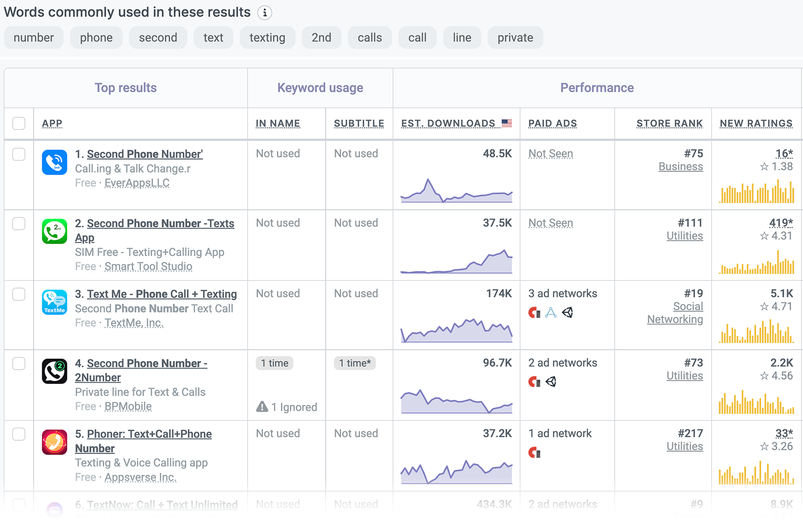Select the 'calls' keyword chip
This screenshot has width=803, height=532.
pyautogui.click(x=370, y=38)
